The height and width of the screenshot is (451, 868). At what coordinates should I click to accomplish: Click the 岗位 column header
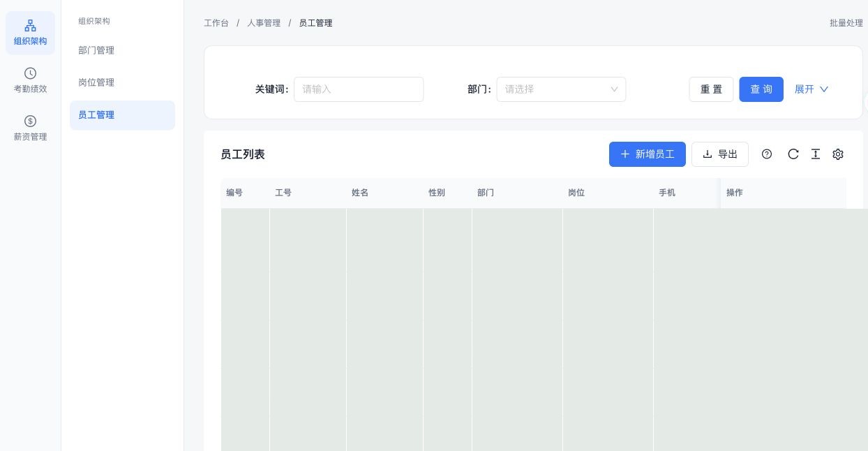click(x=608, y=193)
